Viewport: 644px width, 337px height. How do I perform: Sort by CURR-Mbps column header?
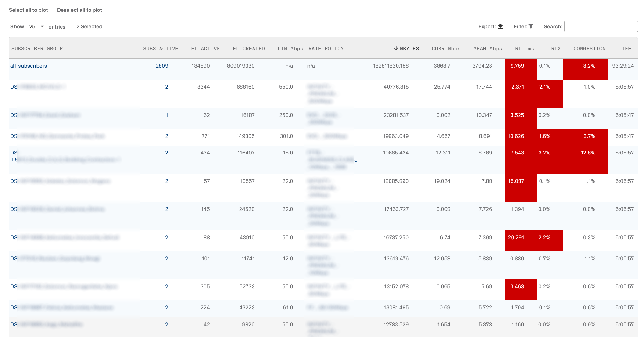click(x=446, y=49)
